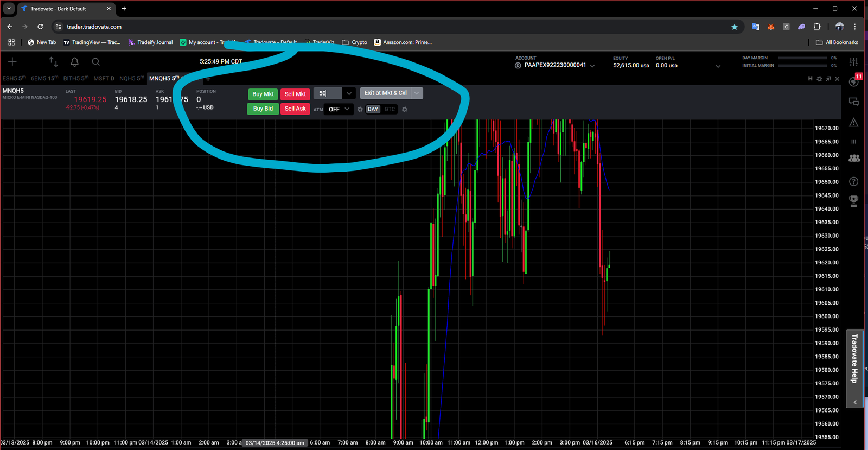Click Exit at Mkt & Cxl button
The height and width of the screenshot is (450, 868).
(x=385, y=93)
